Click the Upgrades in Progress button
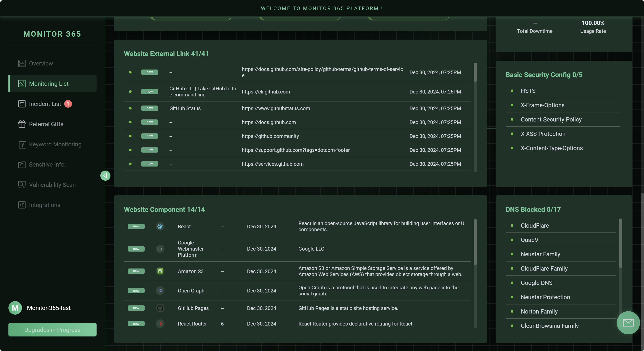This screenshot has width=644, height=351. [x=52, y=330]
